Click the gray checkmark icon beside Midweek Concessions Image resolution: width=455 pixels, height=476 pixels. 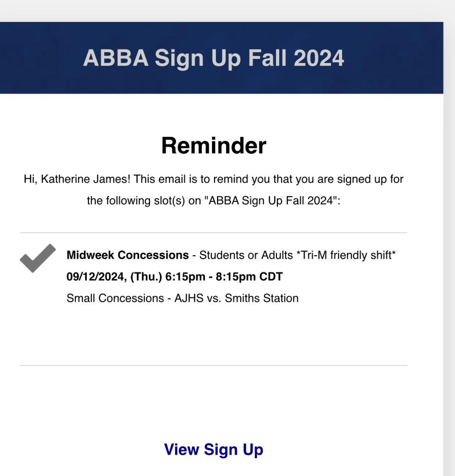pyautogui.click(x=38, y=258)
